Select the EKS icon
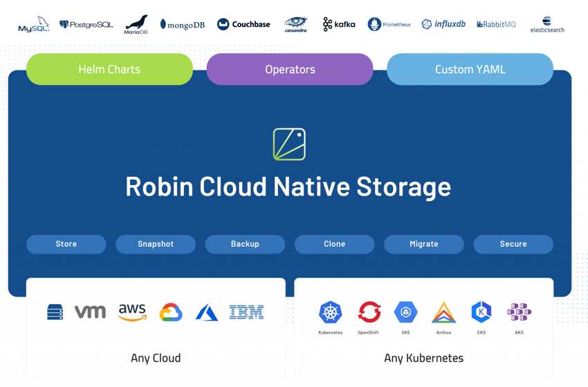 481,312
